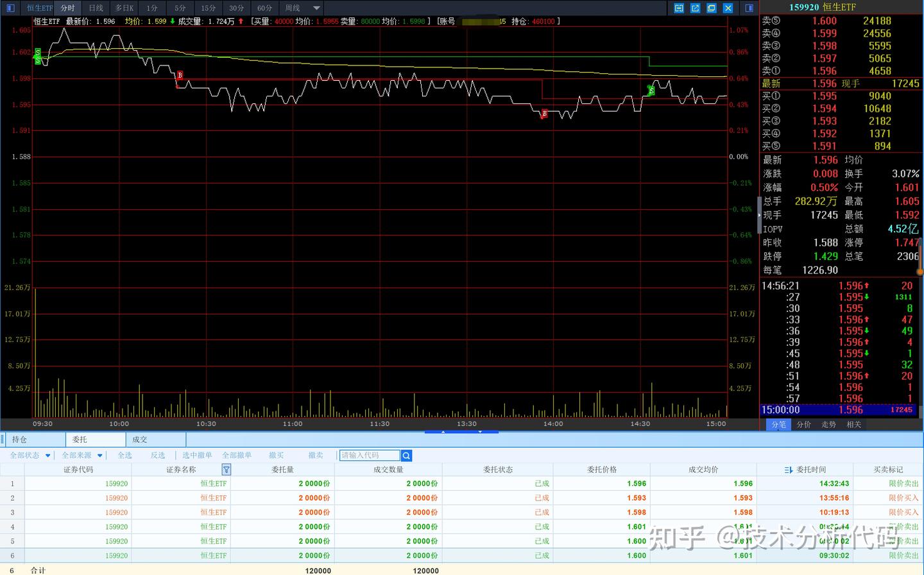This screenshot has width=924, height=575.
Task: Toggle the left sidebar panel icon
Action: (x=10, y=8)
